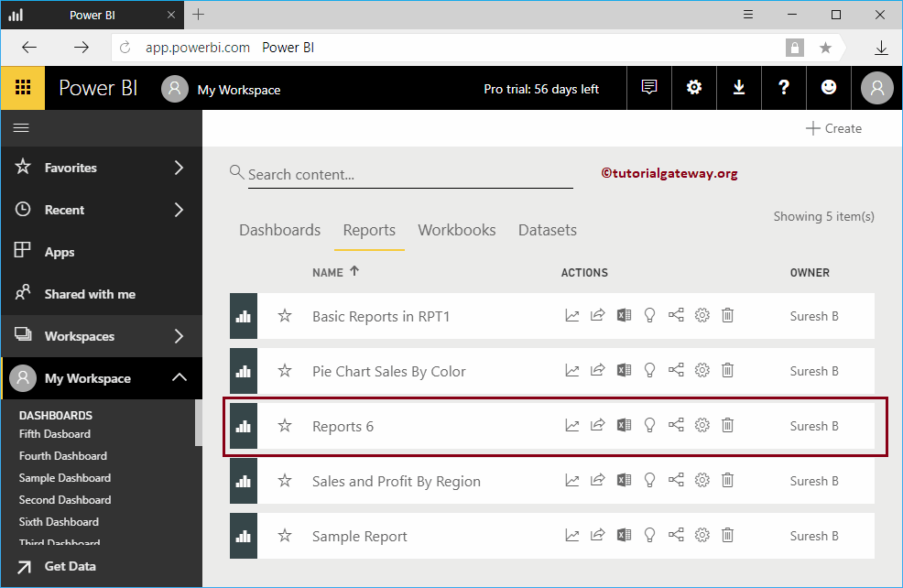Share the Basic Reports in RPT1 report

click(598, 315)
